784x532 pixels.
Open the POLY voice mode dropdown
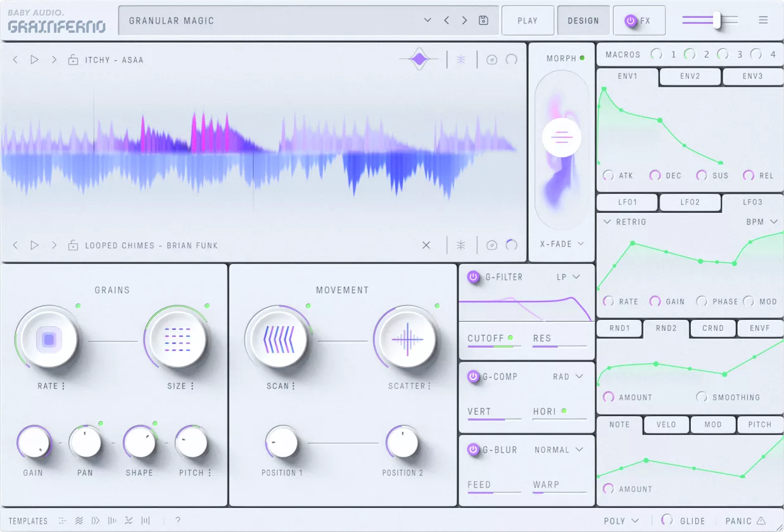(621, 520)
